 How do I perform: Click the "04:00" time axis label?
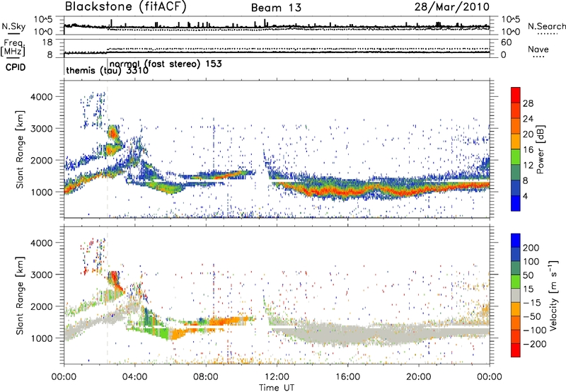click(135, 377)
